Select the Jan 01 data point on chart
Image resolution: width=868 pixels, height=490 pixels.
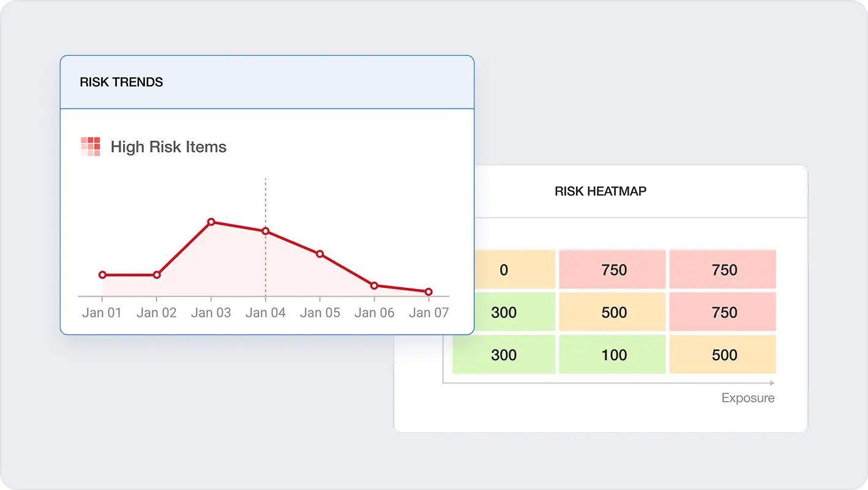click(x=102, y=275)
